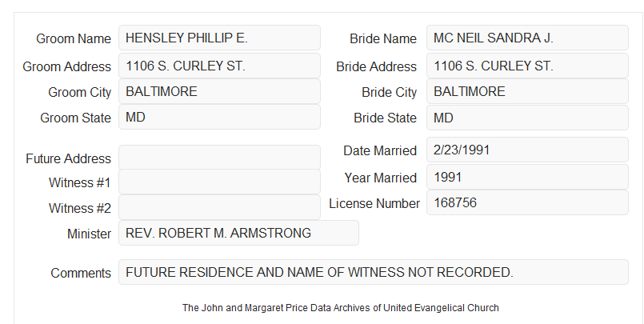Click the Minister label
The image size is (644, 324).
coord(89,234)
